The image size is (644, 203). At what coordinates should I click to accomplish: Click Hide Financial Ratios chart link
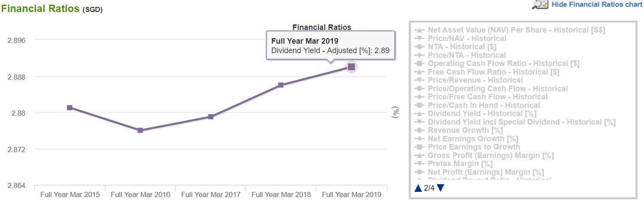597,4
